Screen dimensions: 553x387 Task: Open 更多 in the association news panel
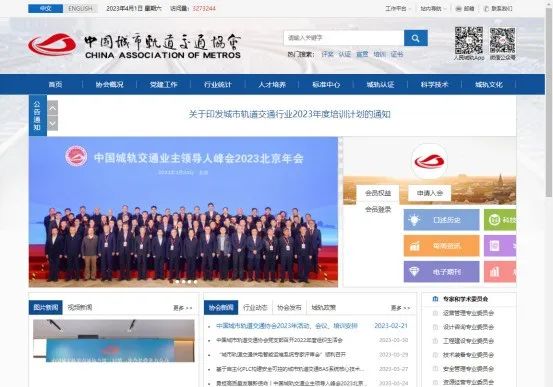pos(400,308)
